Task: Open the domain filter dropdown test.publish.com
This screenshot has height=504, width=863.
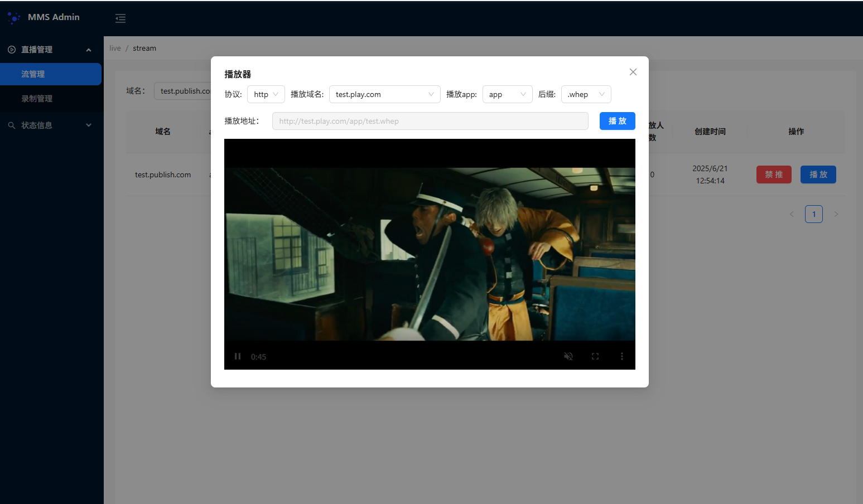Action: tap(183, 91)
